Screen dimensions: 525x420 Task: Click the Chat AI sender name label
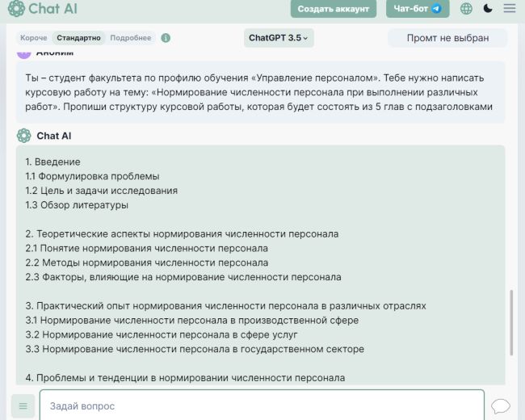point(54,136)
